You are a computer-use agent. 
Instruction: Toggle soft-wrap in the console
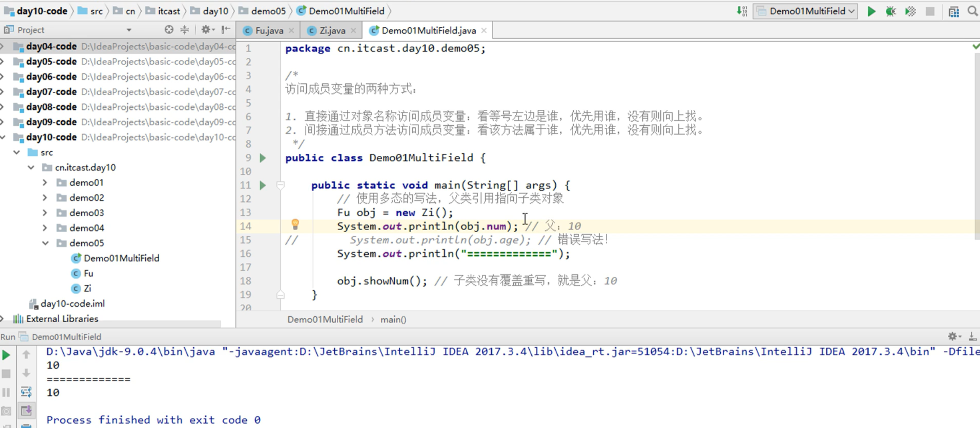[x=26, y=392]
